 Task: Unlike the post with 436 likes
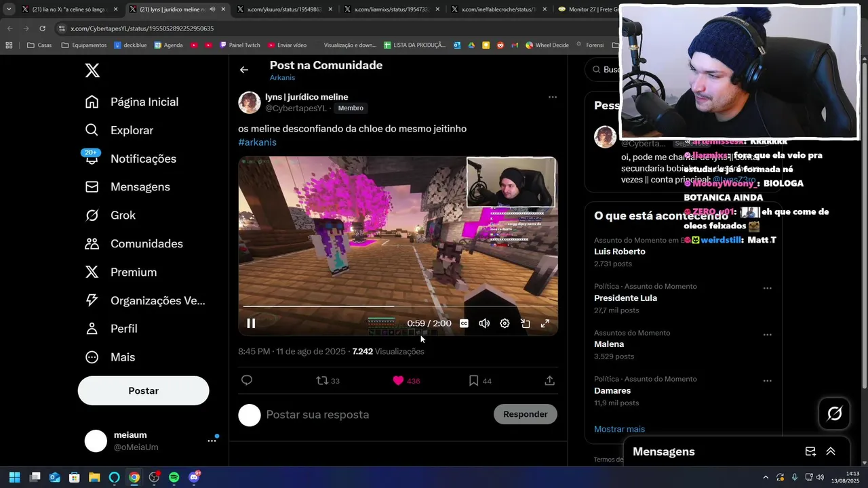point(406,381)
